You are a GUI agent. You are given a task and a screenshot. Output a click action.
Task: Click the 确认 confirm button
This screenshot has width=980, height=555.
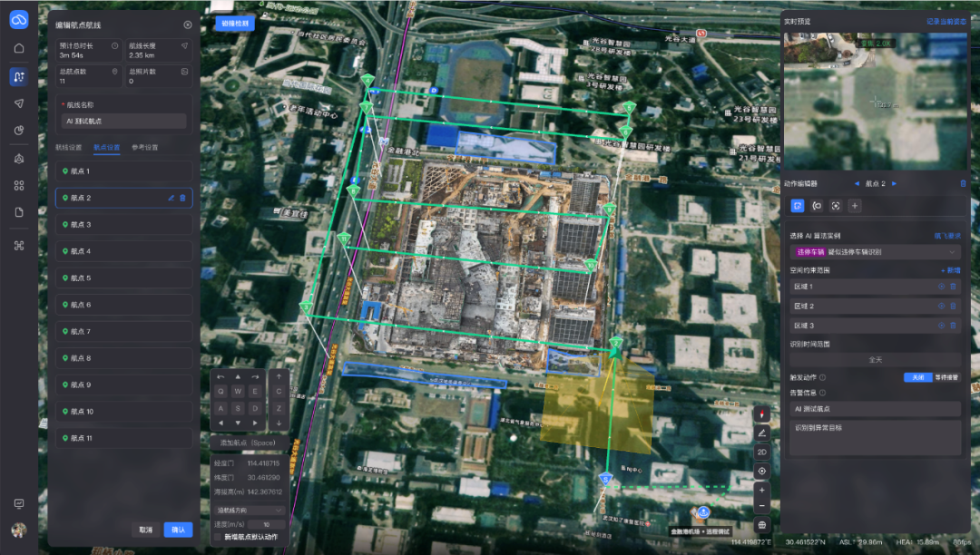tap(178, 530)
